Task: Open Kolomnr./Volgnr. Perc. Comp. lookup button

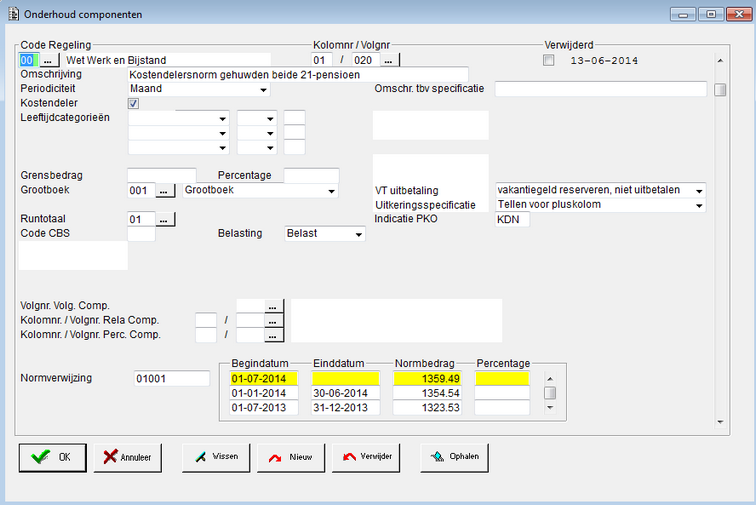Action: click(273, 335)
